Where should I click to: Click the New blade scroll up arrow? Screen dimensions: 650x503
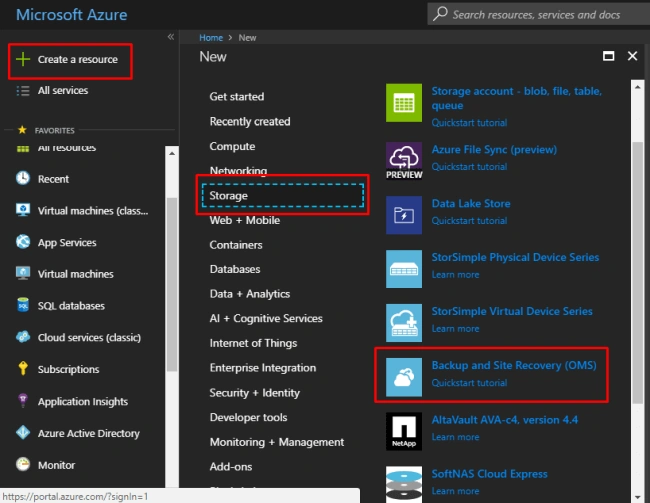point(637,87)
